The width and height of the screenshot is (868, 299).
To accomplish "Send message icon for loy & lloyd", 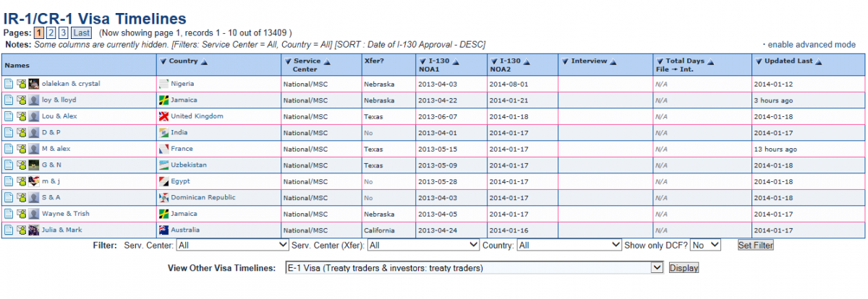I will [x=22, y=100].
